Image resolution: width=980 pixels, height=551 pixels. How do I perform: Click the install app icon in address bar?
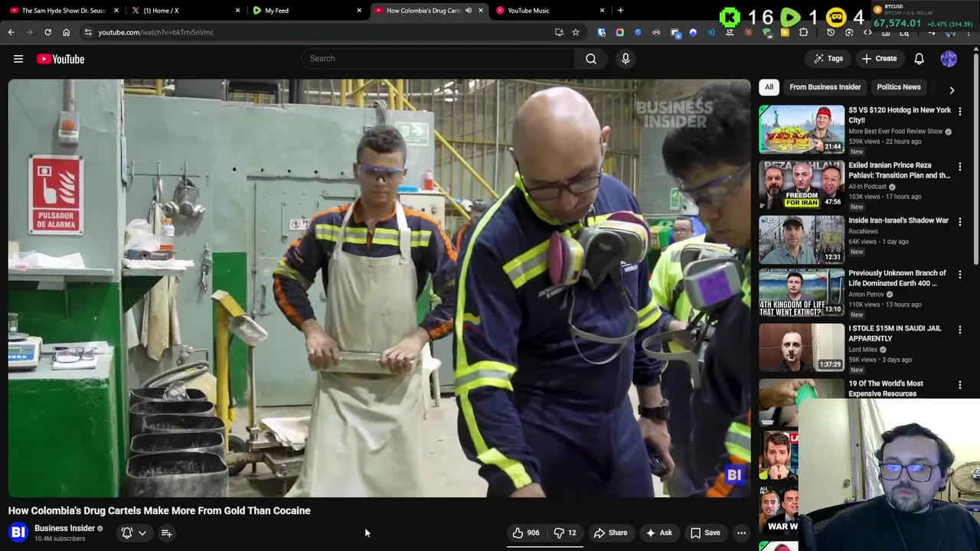(x=559, y=32)
